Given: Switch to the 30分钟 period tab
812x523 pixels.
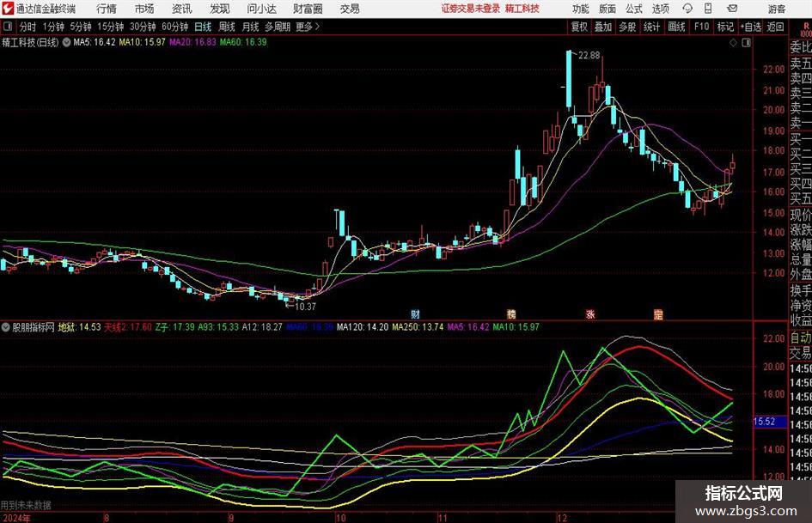Looking at the screenshot, I should click(143, 27).
